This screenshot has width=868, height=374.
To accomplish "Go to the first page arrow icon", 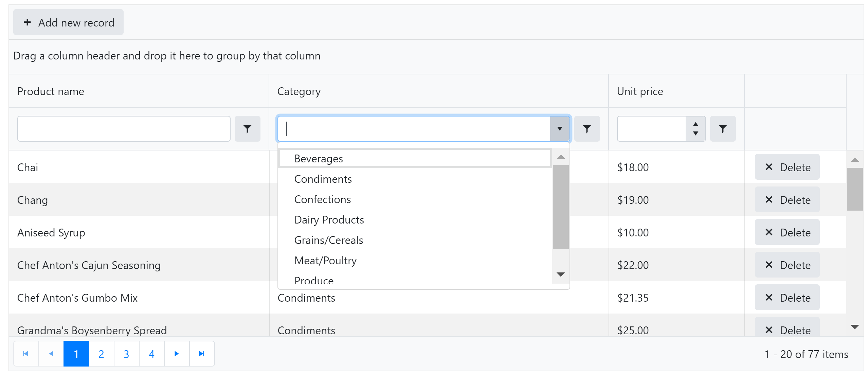I will [26, 354].
